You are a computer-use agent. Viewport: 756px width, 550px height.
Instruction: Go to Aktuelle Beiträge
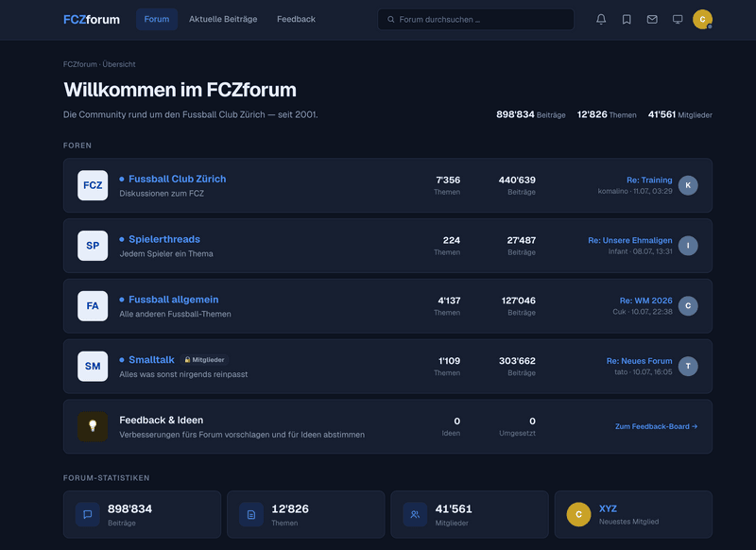223,19
